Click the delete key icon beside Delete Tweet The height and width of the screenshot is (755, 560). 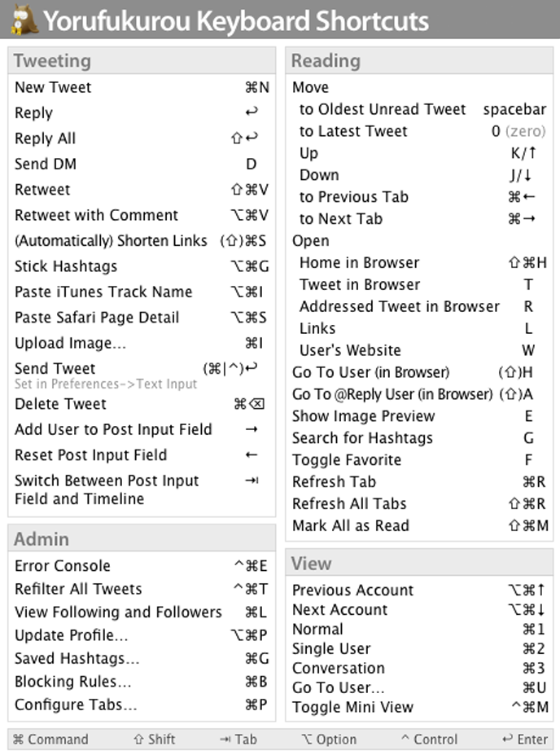[256, 404]
